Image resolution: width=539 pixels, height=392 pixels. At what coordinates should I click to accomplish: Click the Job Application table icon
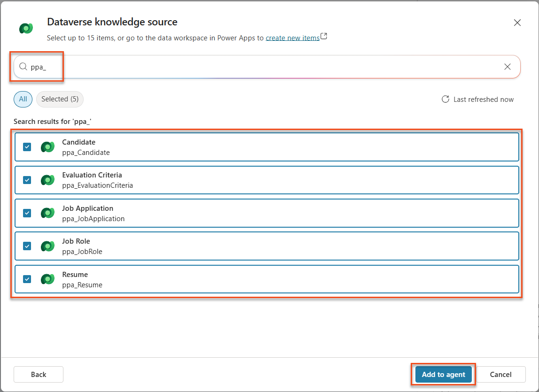pos(47,213)
